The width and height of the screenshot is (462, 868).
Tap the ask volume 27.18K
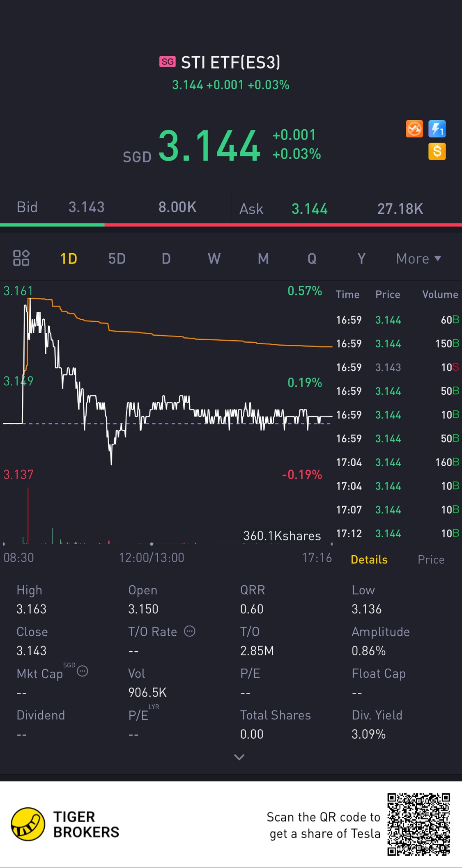[400, 209]
